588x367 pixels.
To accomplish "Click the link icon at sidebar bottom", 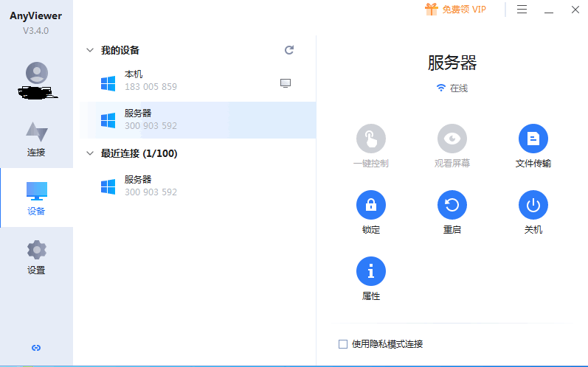I will click(36, 348).
